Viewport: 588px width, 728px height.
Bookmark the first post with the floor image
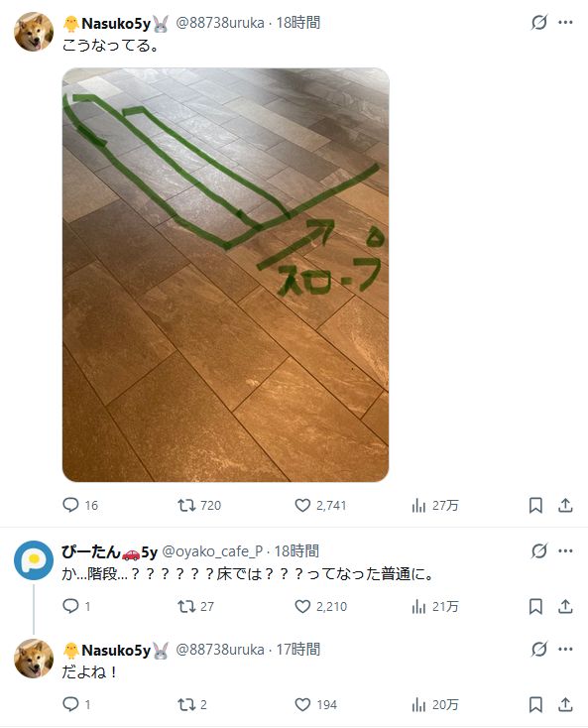pos(535,505)
